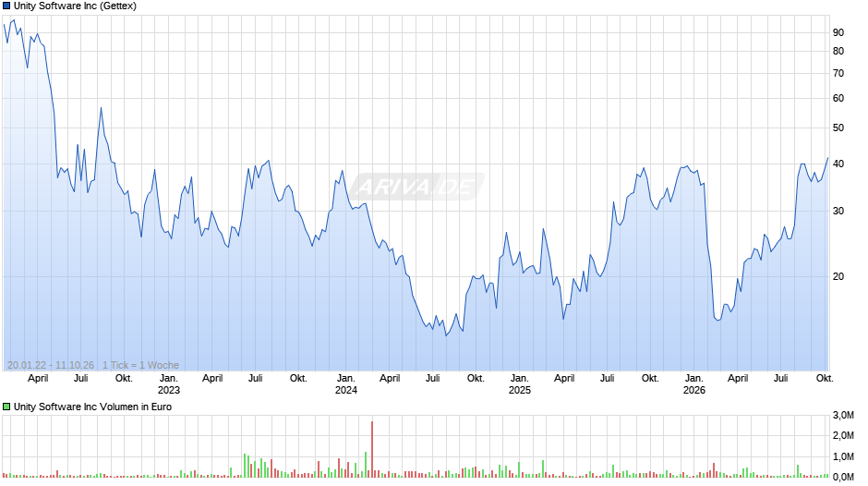Click the volume axis label 0,0M
The height and width of the screenshot is (486, 868).
click(x=843, y=477)
